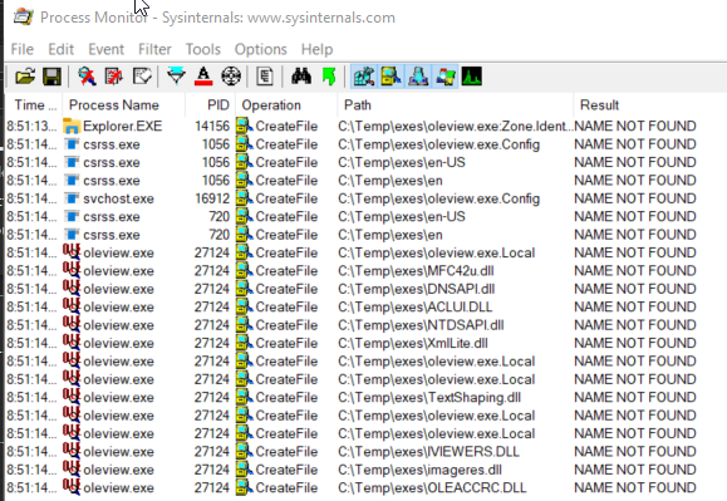Click the Open file toolbar icon
Image resolution: width=727 pixels, height=501 pixels.
coord(25,76)
